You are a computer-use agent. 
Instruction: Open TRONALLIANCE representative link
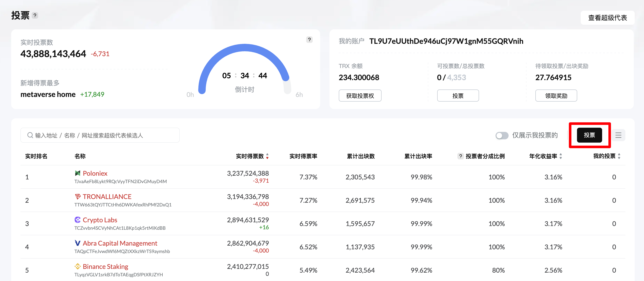107,197
